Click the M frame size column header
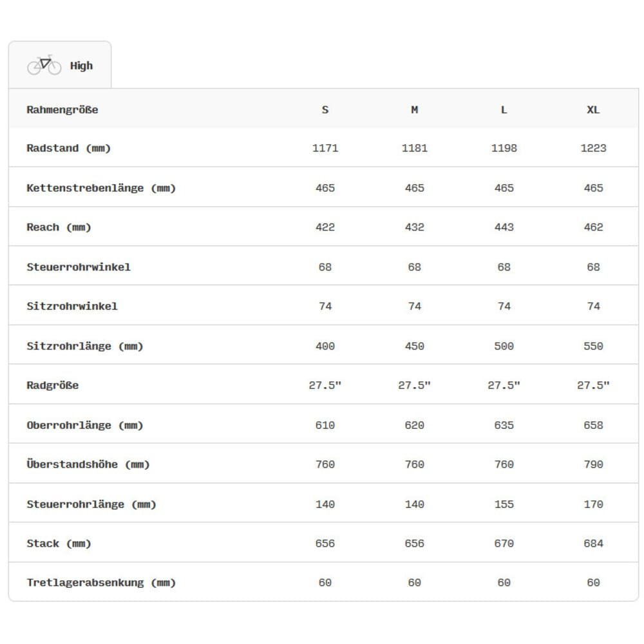This screenshot has width=644, height=644. [415, 109]
